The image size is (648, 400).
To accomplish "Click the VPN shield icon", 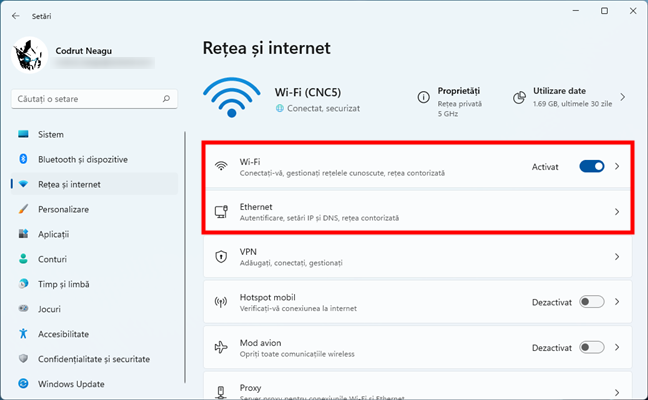I will (x=221, y=257).
